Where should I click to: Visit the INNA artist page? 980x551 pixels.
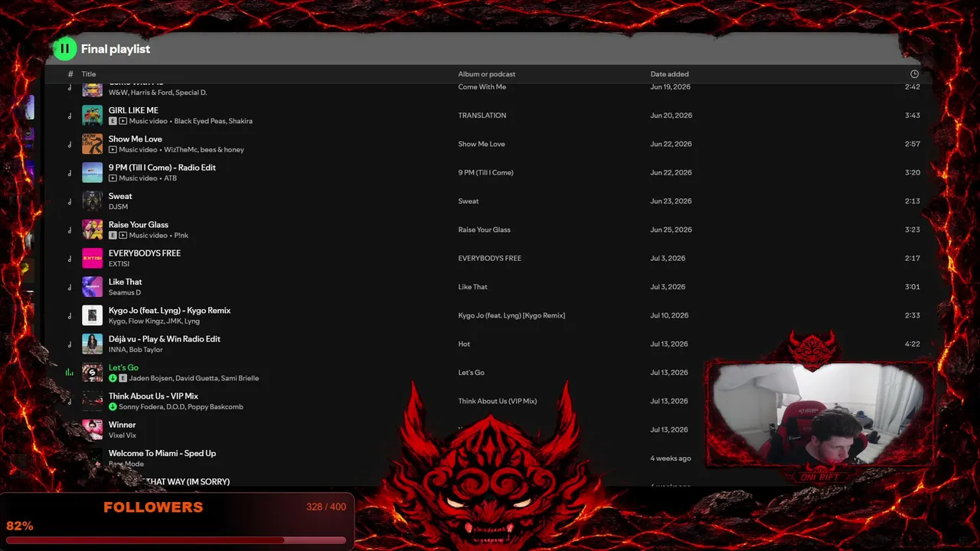click(117, 350)
